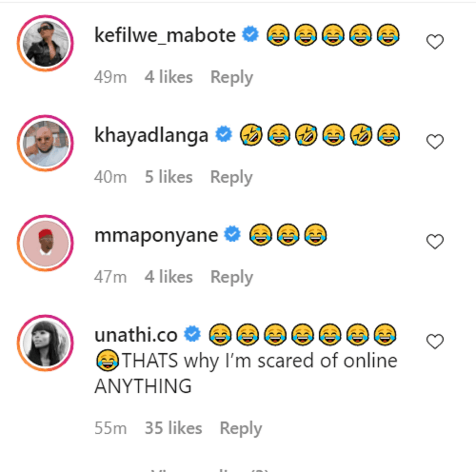Viewport: 476px width, 472px height.
Task: Reply to unathi.co's comment
Action: coord(241,428)
